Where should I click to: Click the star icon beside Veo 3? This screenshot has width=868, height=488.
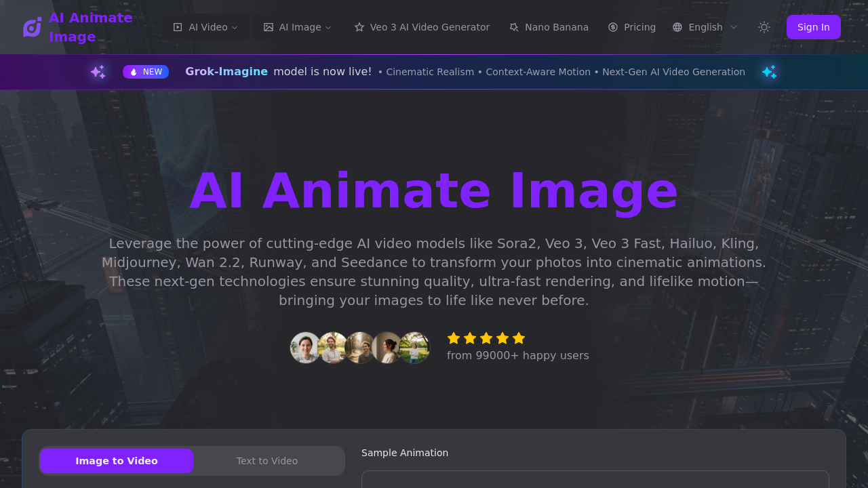pos(358,27)
